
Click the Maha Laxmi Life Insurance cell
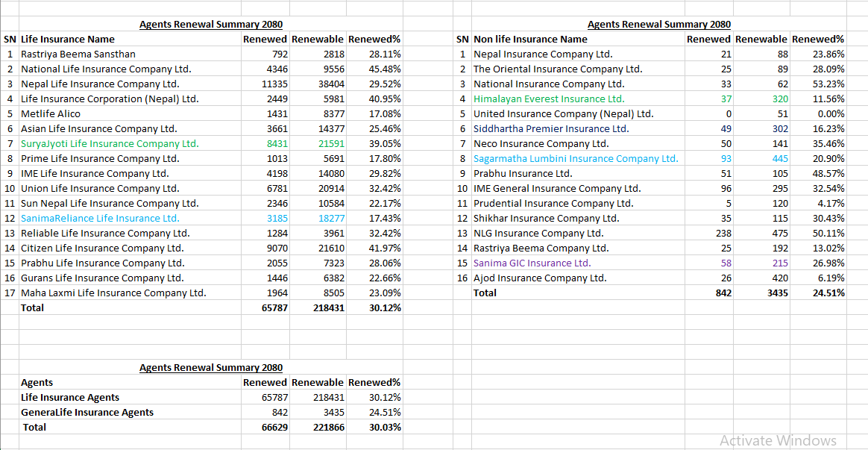[x=113, y=293]
